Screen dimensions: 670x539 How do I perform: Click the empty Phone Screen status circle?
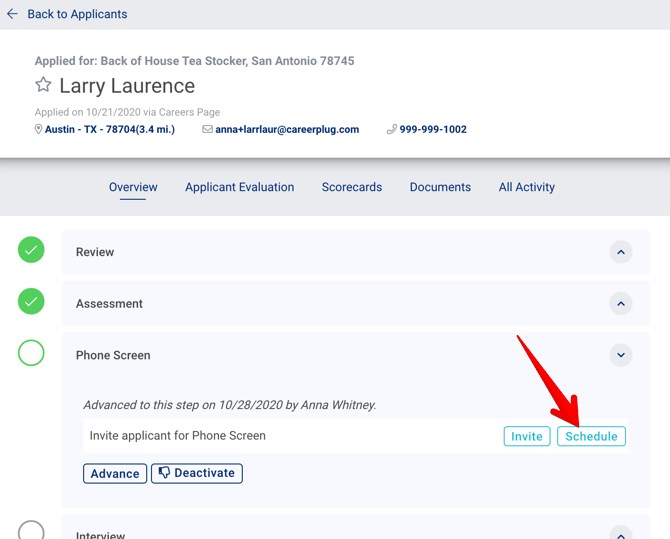coord(31,352)
